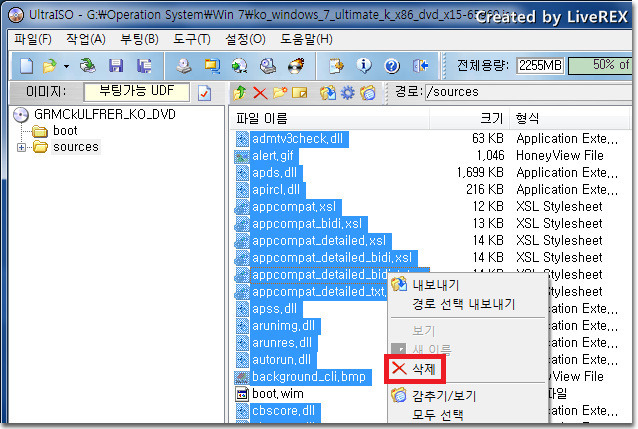Click the Extract files toolbar icon
The width and height of the screenshot is (638, 429).
[x=328, y=93]
